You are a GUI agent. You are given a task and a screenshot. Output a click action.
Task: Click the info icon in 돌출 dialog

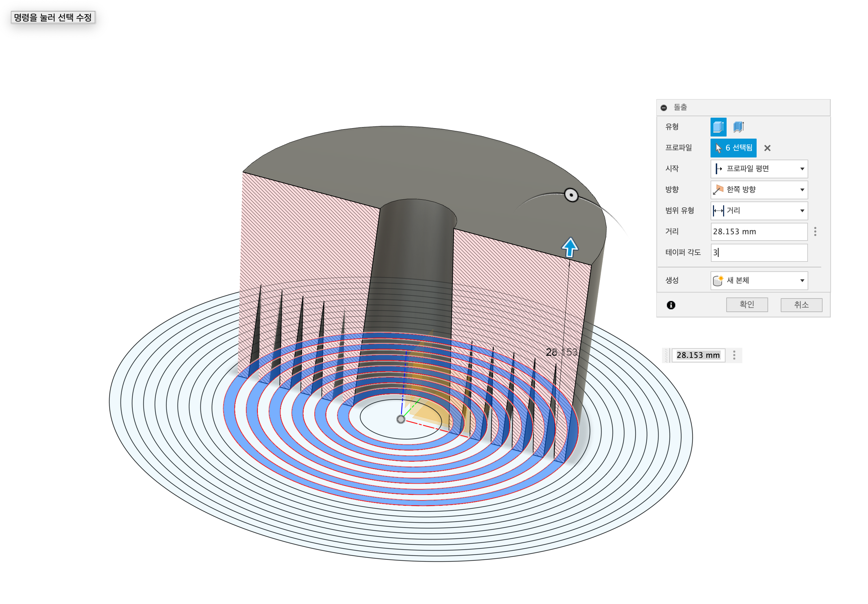coord(671,305)
